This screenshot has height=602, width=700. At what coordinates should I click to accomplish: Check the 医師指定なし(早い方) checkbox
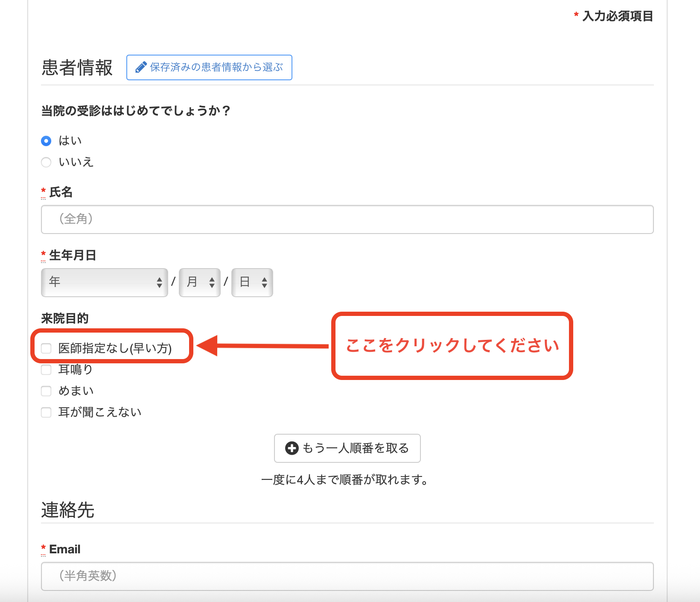pos(46,348)
